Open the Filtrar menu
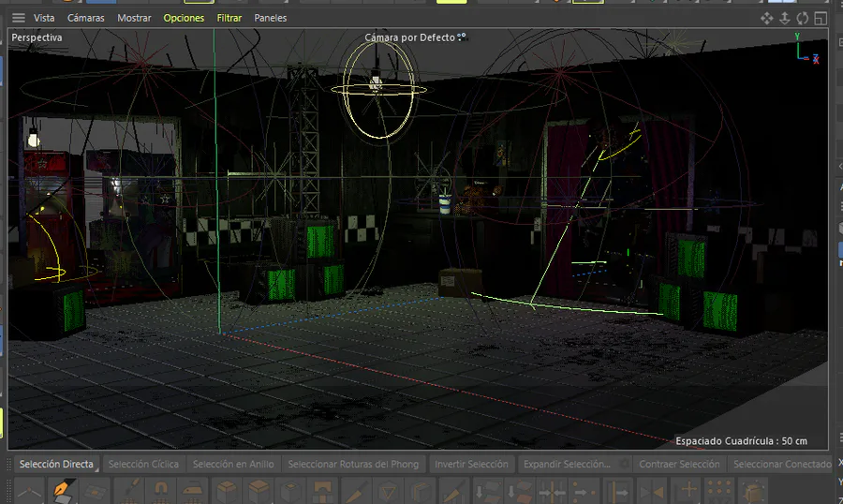The width and height of the screenshot is (843, 504). [229, 18]
